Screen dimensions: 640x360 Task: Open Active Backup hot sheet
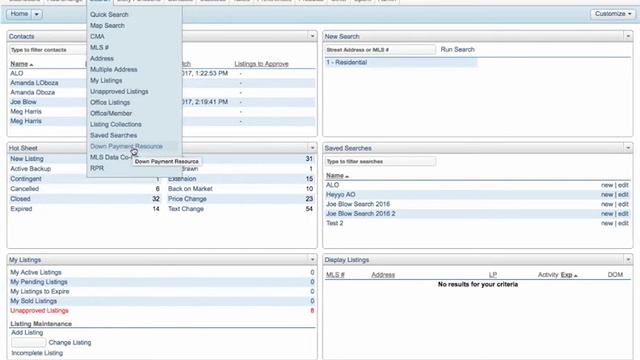click(x=31, y=169)
